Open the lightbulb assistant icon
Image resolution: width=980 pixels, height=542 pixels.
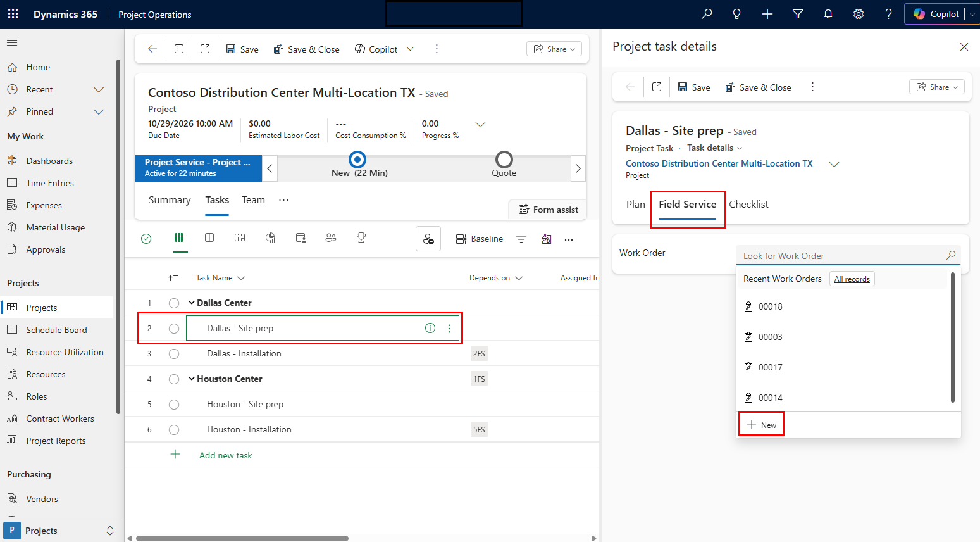[x=737, y=14]
